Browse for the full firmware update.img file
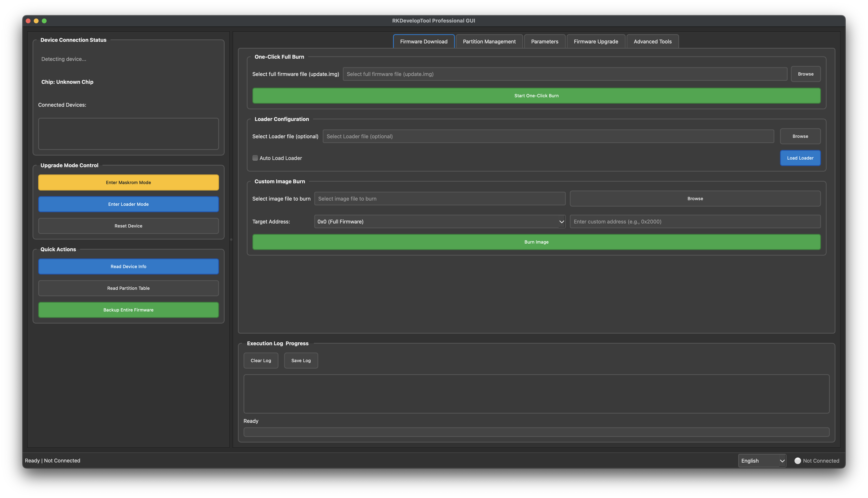 (805, 74)
